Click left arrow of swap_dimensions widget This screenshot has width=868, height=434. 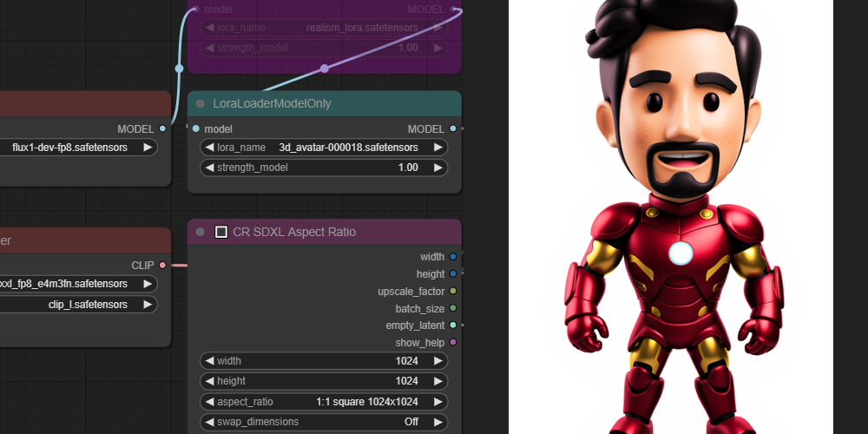click(209, 422)
